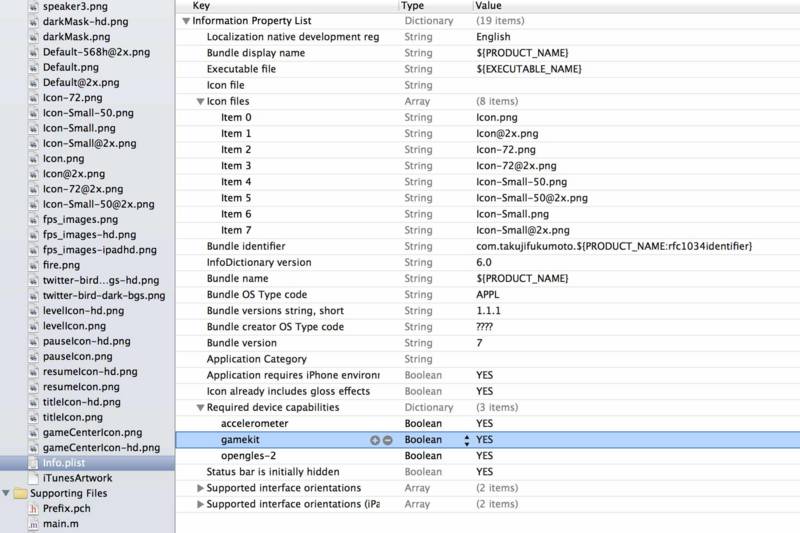The width and height of the screenshot is (800, 533).
Task: Click the darkMask-hd.png file icon
Action: tap(33, 22)
